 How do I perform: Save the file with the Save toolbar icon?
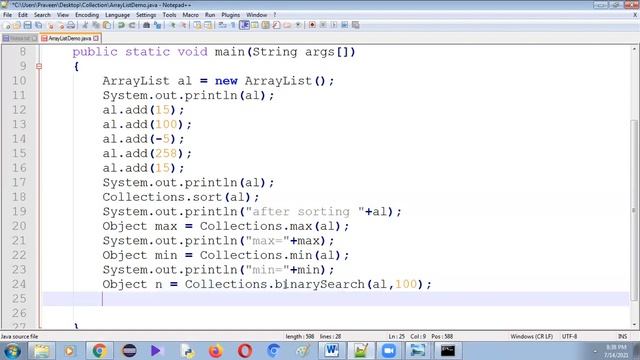(x=27, y=25)
